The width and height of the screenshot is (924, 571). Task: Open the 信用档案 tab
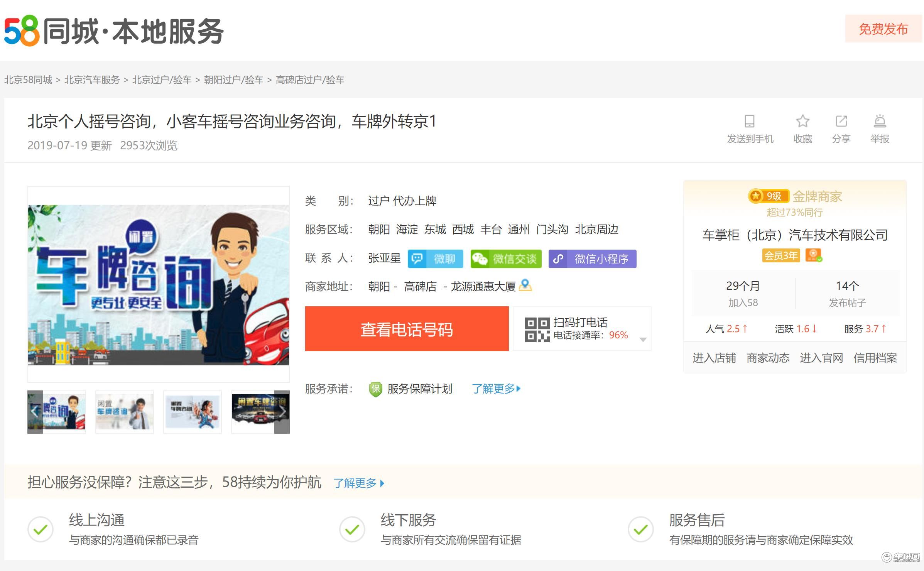(x=875, y=358)
